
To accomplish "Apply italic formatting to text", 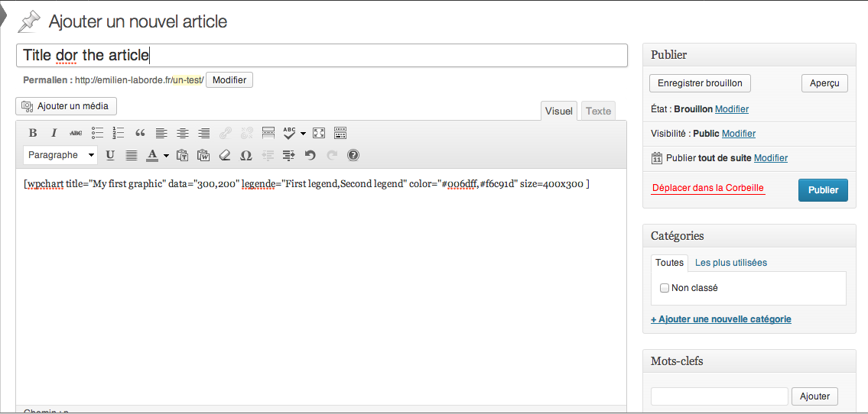I will (x=54, y=133).
